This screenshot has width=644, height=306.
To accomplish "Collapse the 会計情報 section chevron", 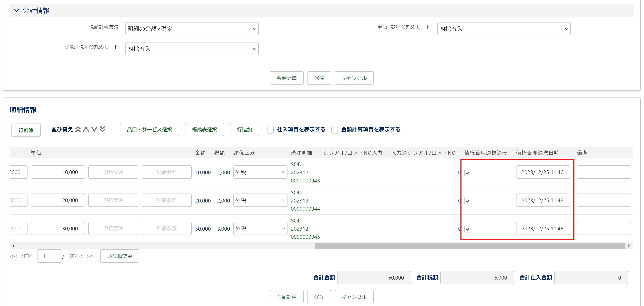I will click(x=16, y=10).
